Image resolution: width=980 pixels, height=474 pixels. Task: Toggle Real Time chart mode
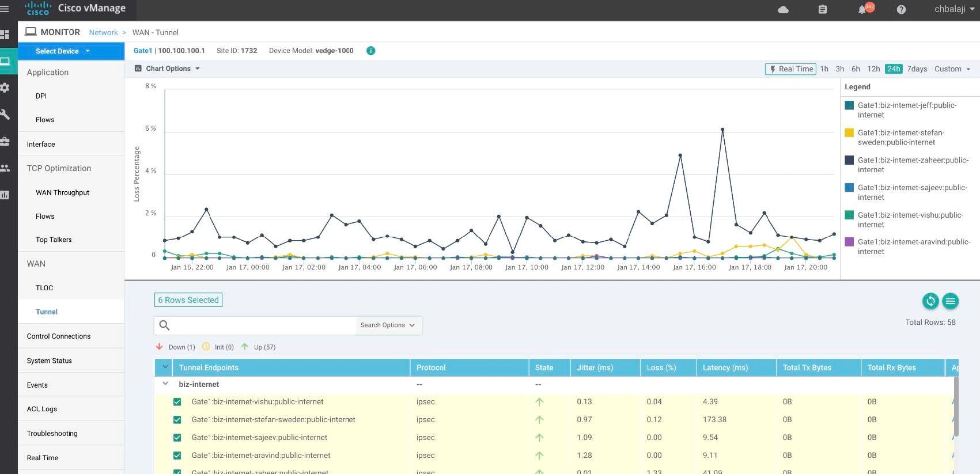coord(790,69)
